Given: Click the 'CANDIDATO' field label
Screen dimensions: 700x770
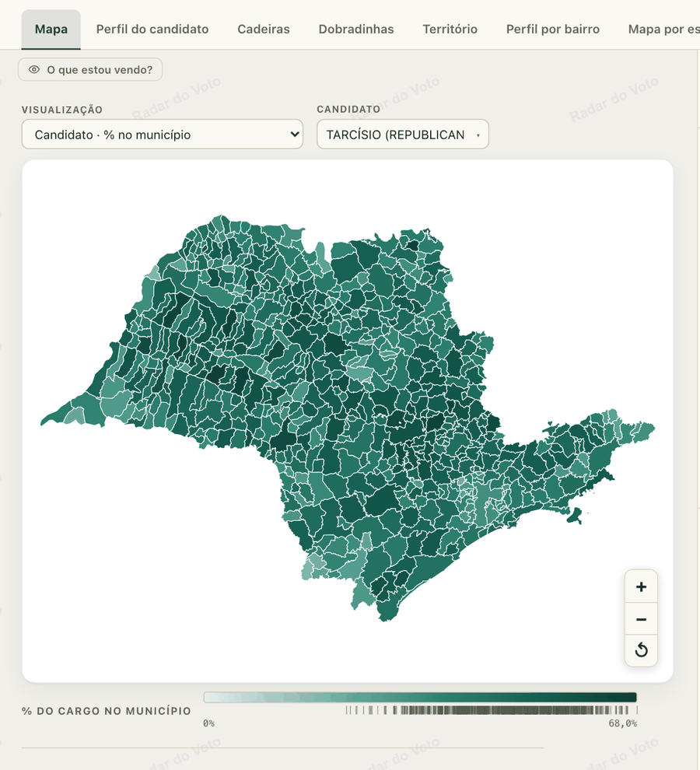Looking at the screenshot, I should coord(348,109).
